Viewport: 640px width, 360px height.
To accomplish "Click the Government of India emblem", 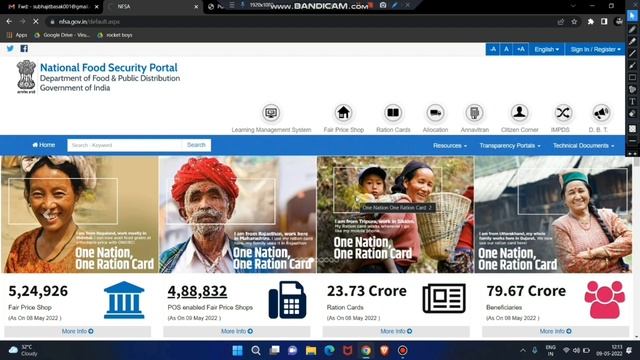I will pos(26,77).
